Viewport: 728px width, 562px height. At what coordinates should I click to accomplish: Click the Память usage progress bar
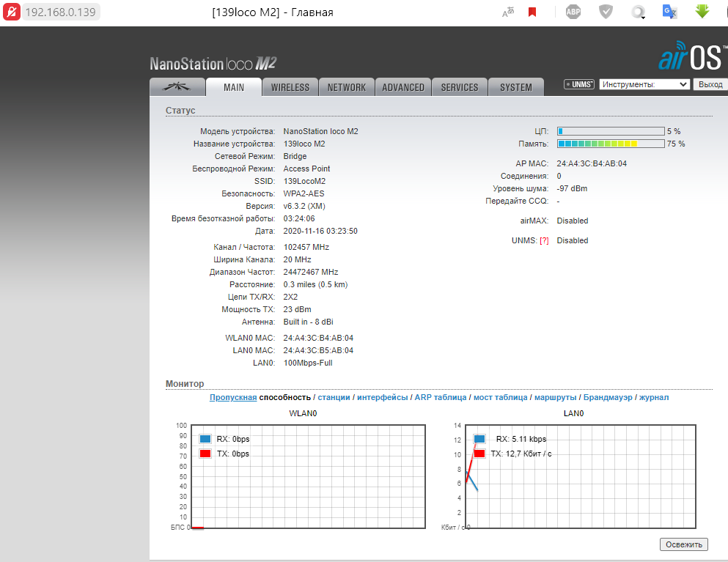coord(611,144)
